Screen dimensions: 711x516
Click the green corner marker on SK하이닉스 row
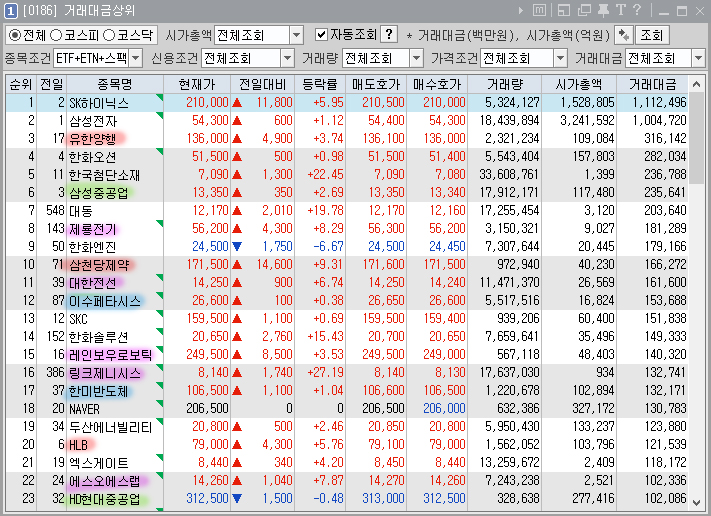(x=159, y=97)
